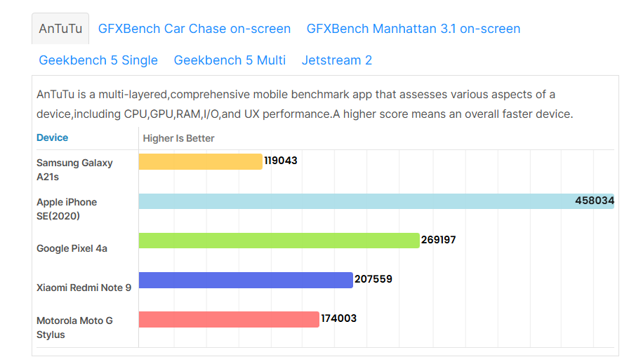Click the light blue Apple iPhone SE bar
Image resolution: width=629 pixels, height=364 pixels.
tap(351, 201)
